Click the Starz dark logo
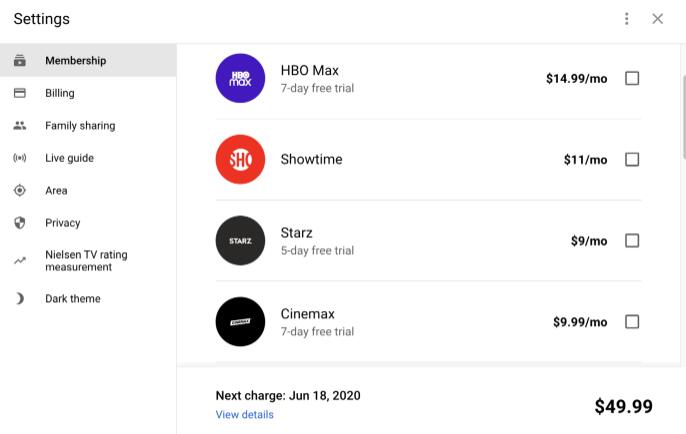Screen dimensions: 686x434 [240, 240]
